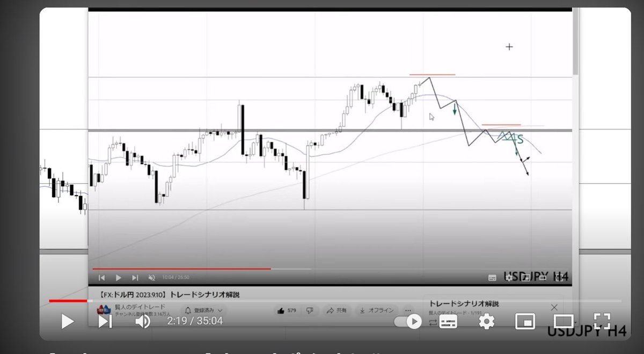Mute the main player volume speaker
The height and width of the screenshot is (354, 644).
click(142, 321)
